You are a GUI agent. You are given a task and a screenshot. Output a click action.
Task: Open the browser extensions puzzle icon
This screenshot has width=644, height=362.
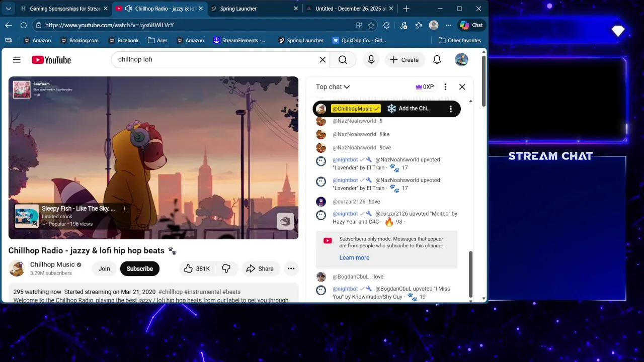[386, 25]
